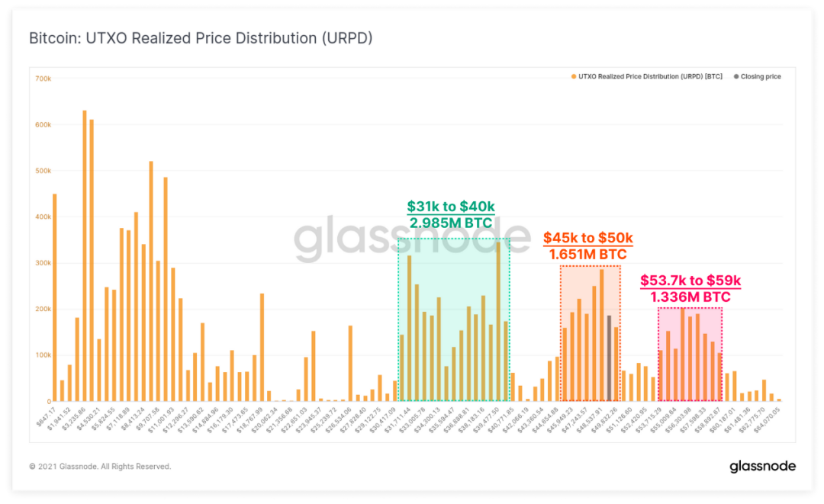The height and width of the screenshot is (504, 824).
Task: Toggle the UTXO Realized Price Distribution legend label
Action: point(650,77)
